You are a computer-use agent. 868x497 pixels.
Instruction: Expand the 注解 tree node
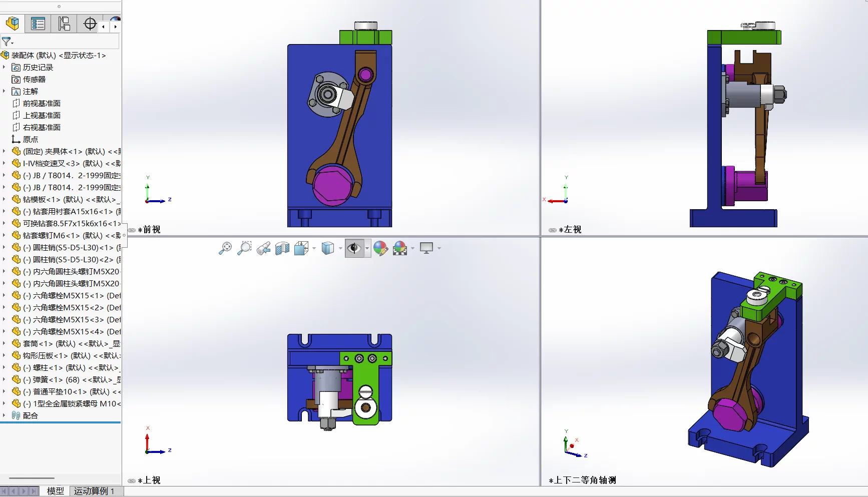pos(4,91)
